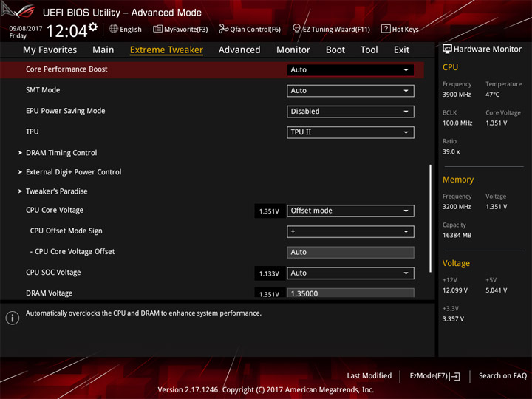
Task: Click the SMT Mode label
Action: tap(43, 90)
